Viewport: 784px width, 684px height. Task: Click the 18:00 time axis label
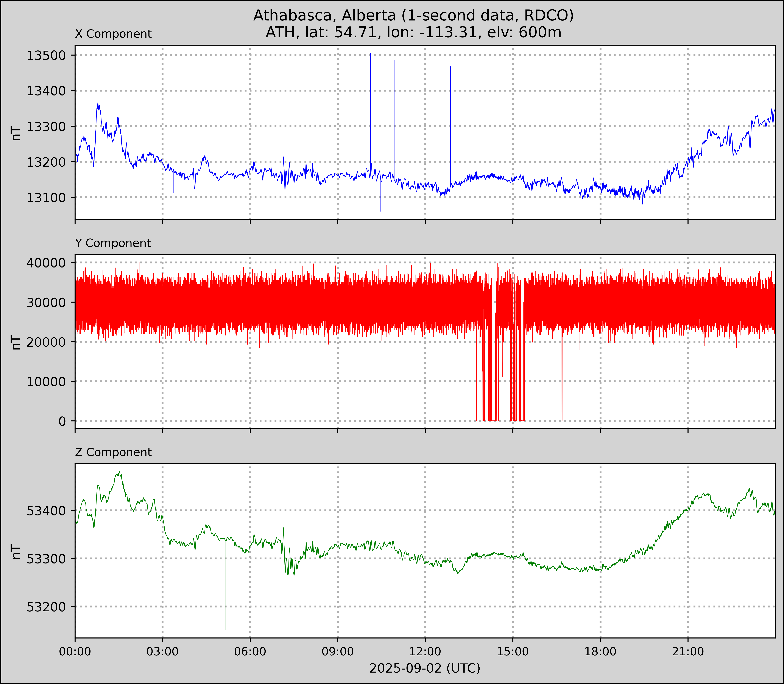600,652
